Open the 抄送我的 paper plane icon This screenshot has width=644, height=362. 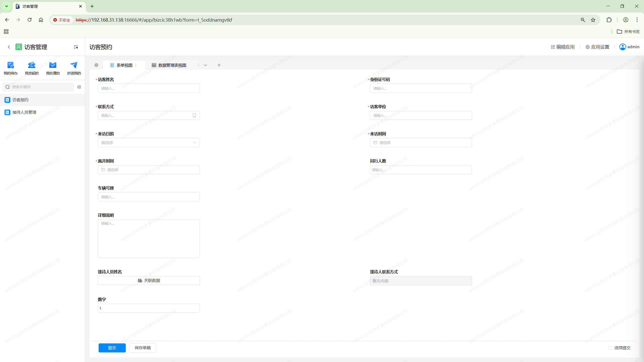[74, 65]
